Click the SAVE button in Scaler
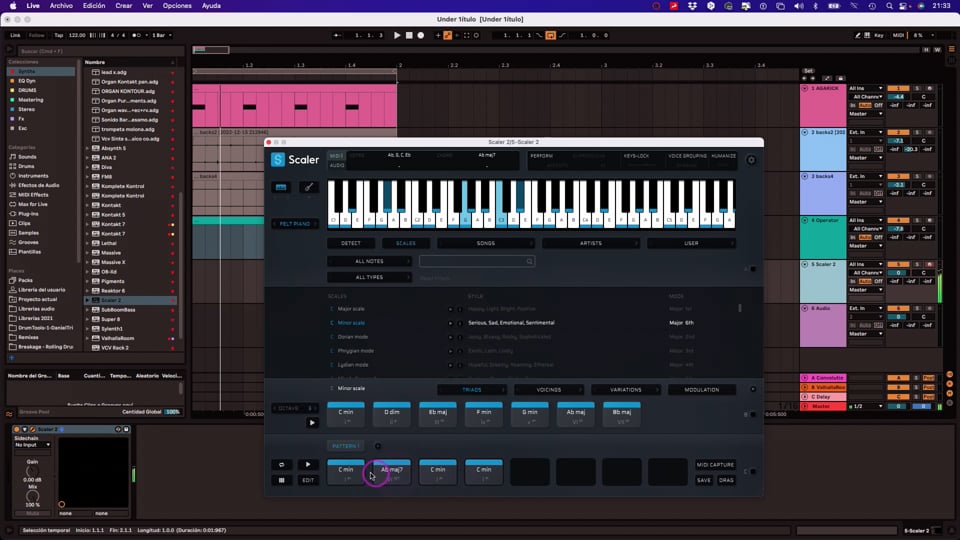The width and height of the screenshot is (960, 540). pos(704,481)
